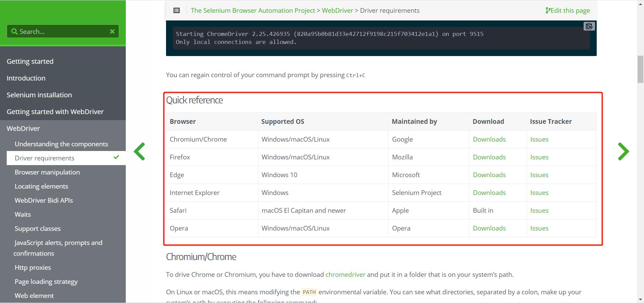Clear the search box with X icon
The height and width of the screenshot is (303, 644).
112,31
